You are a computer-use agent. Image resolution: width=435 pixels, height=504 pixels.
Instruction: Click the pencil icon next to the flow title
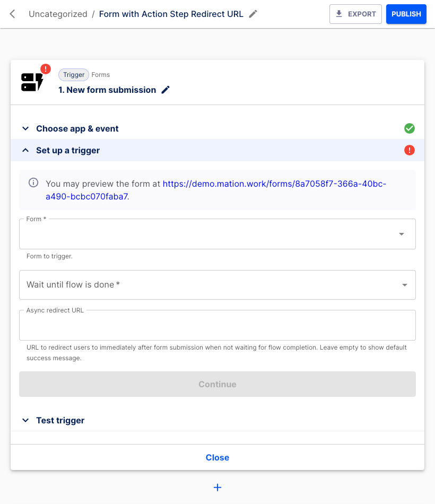pos(253,14)
